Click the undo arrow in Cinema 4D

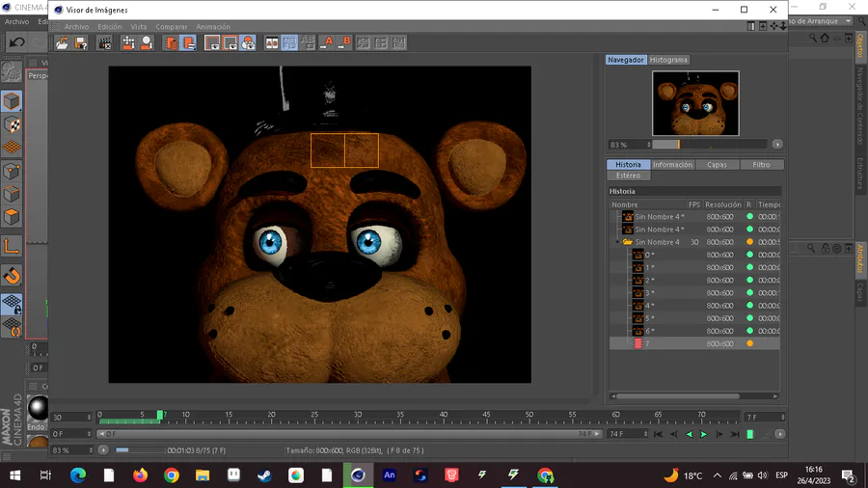(16, 42)
